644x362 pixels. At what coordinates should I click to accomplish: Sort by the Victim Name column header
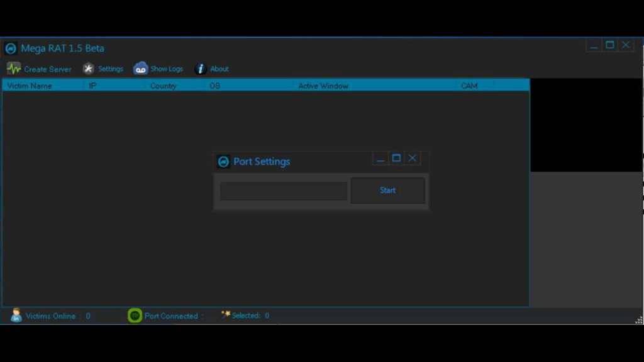(x=43, y=85)
